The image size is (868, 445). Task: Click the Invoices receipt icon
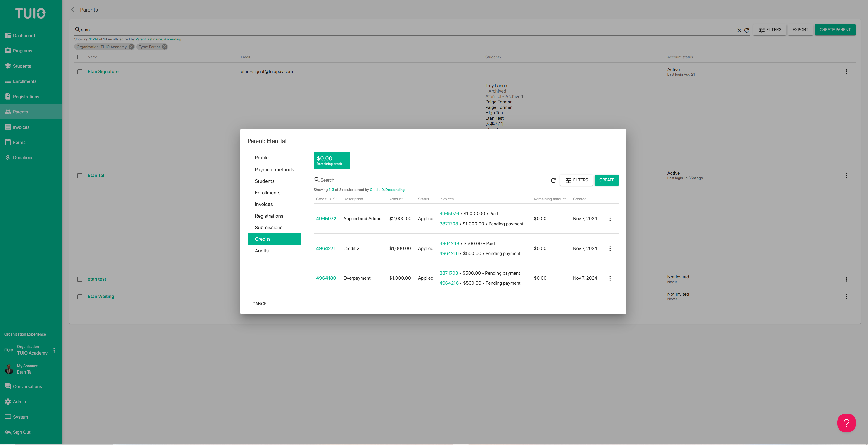click(x=8, y=127)
